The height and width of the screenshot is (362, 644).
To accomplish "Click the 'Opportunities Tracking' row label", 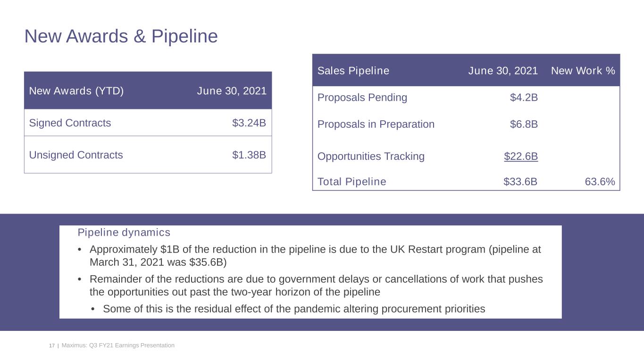I will point(371,156).
